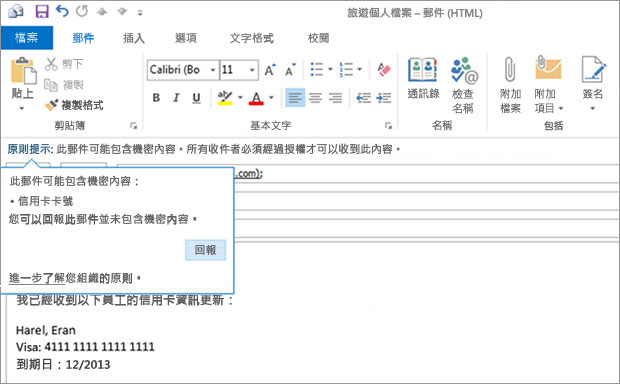Viewport: 620px width, 384px height.
Task: Align text right
Action: [335, 98]
